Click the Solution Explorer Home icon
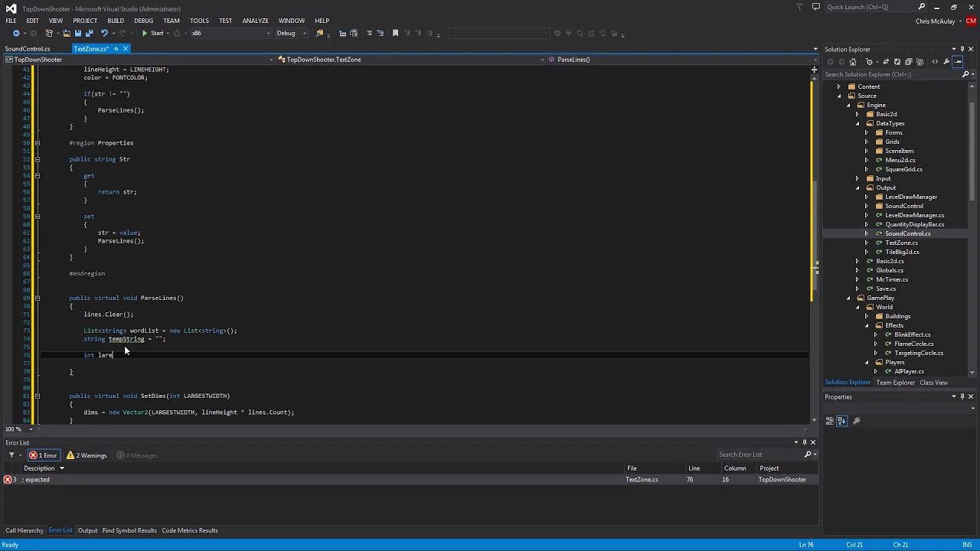980x551 pixels. coord(852,62)
